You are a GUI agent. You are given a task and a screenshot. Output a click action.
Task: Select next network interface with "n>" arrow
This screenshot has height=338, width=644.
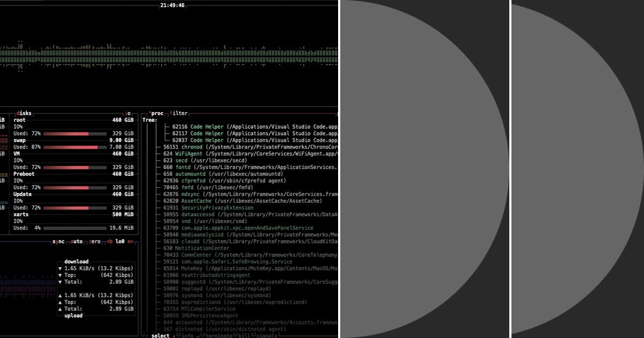coord(130,243)
